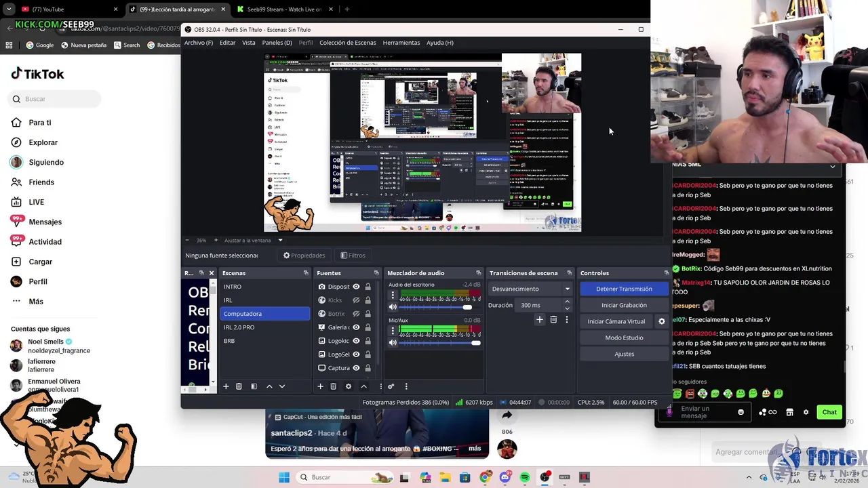Undock the Escenas panel

pyautogui.click(x=306, y=273)
